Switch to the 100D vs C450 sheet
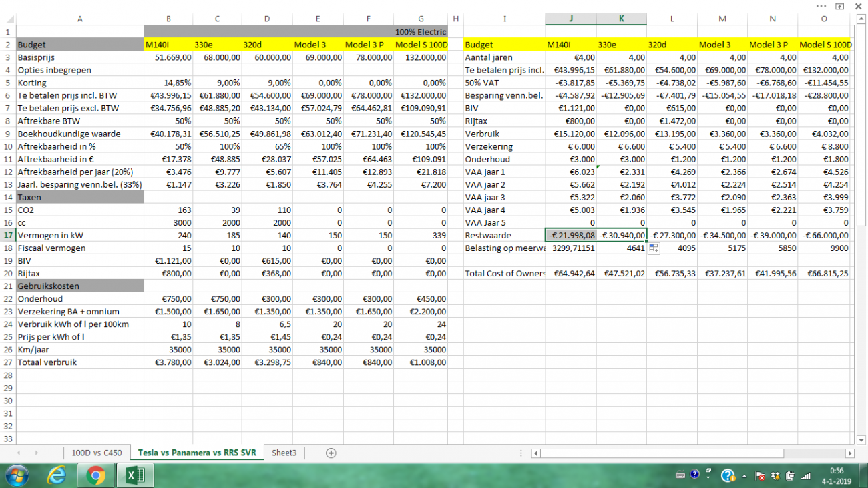Screen dimensions: 868x488 coord(97,453)
